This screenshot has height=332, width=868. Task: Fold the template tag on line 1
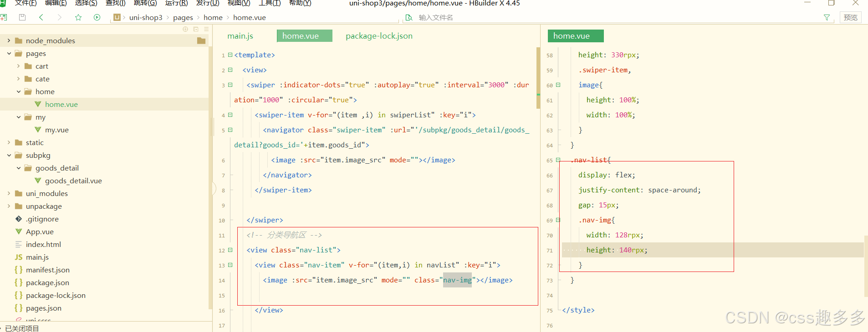click(x=230, y=55)
